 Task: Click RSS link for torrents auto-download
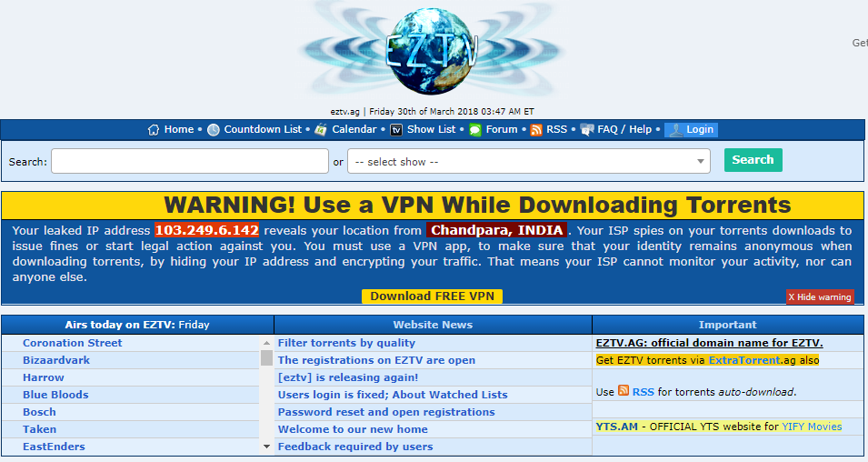[x=644, y=392]
